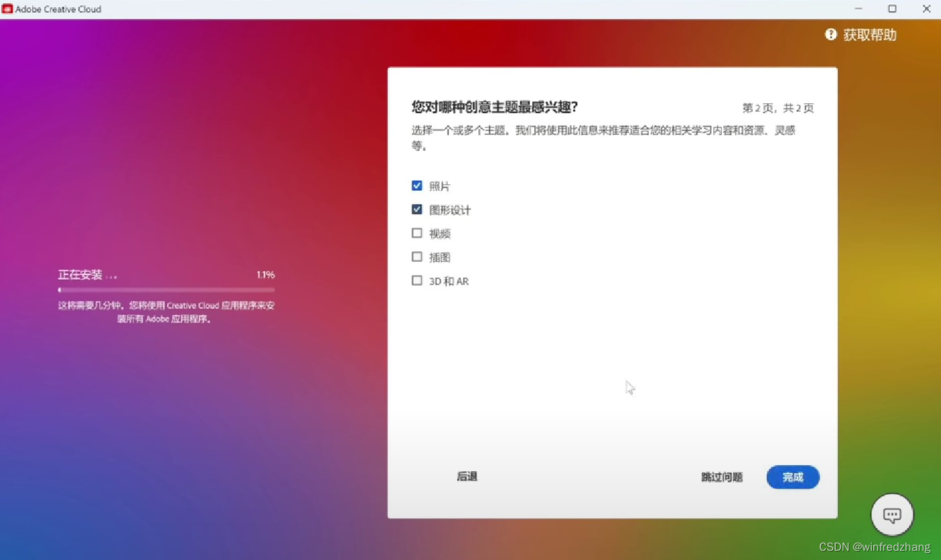This screenshot has width=941, height=560.
Task: Click the installation progress bar
Action: coord(166,290)
